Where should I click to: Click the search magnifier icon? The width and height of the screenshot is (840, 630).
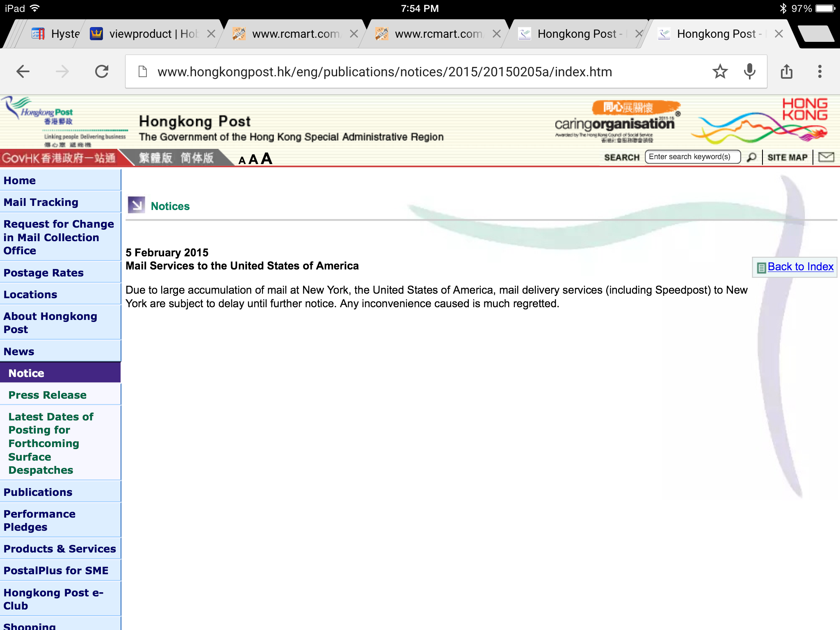(751, 157)
